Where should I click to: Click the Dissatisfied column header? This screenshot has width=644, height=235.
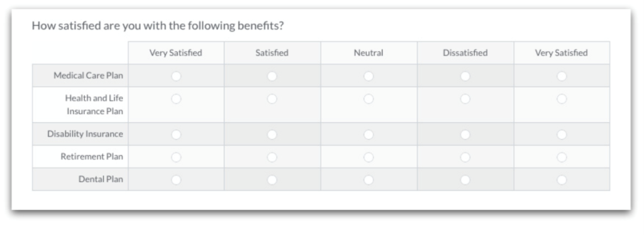coord(465,53)
